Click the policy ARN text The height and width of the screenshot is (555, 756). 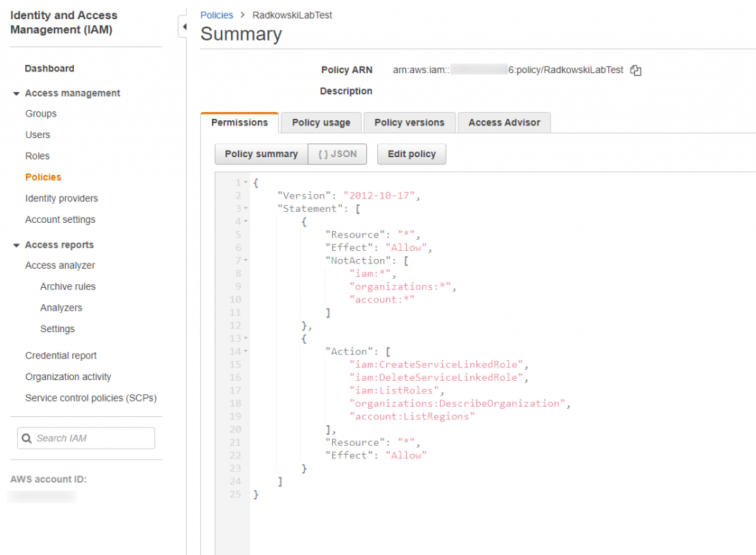pyautogui.click(x=508, y=70)
